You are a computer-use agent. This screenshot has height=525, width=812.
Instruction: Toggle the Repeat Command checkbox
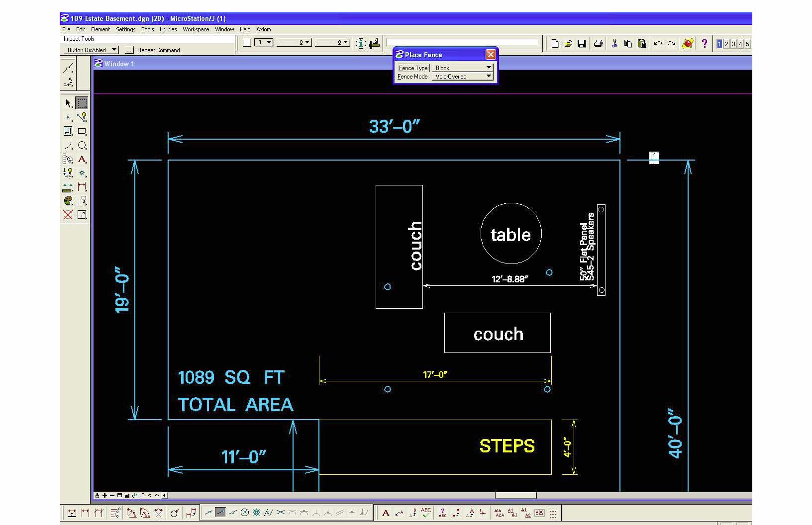click(x=129, y=50)
